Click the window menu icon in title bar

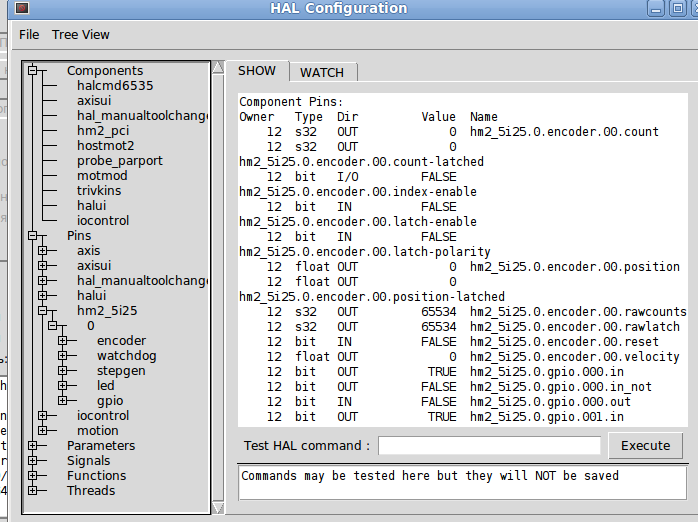tap(22, 8)
